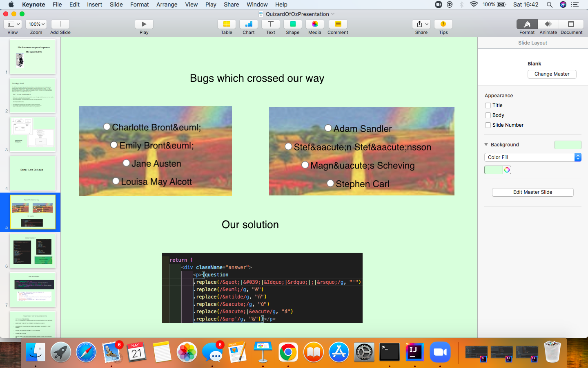Open the Apple menu

11,4
